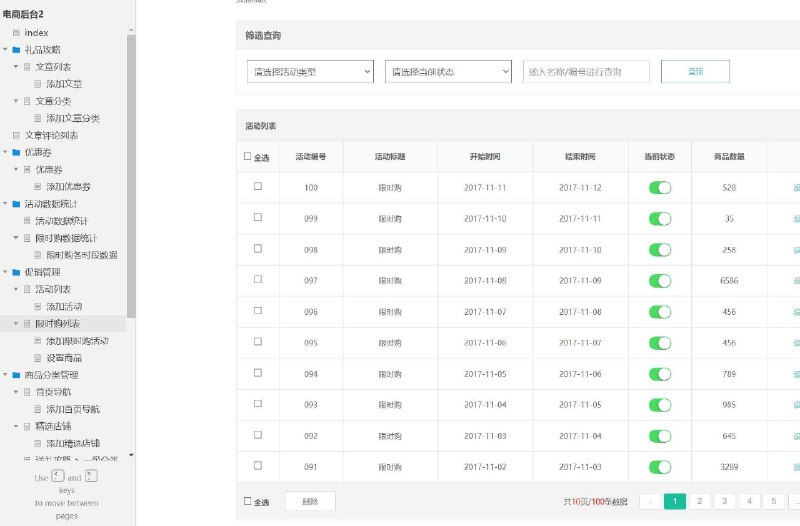Collapse the 文章列表 node arrow
The image size is (800, 526).
(x=16, y=67)
